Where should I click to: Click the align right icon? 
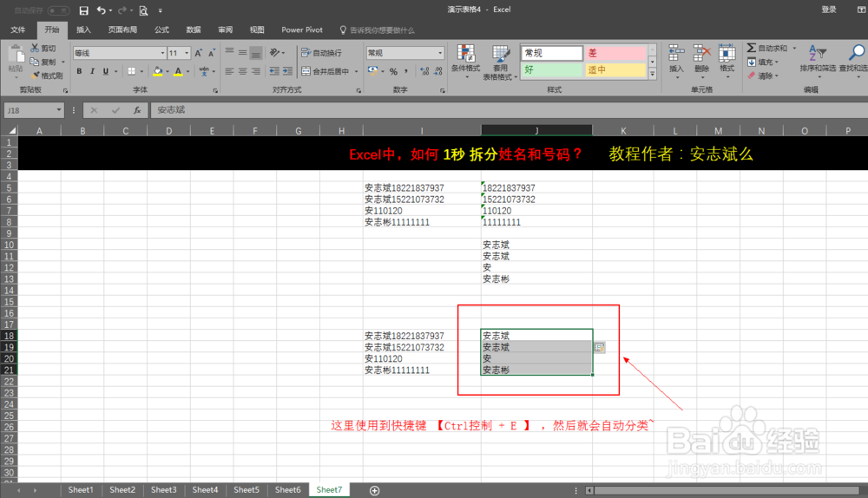[x=256, y=71]
